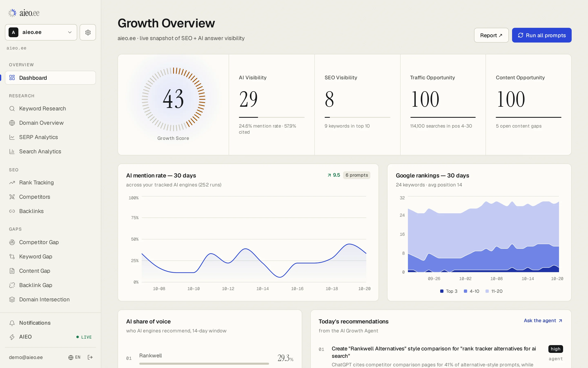Click the demo@aieo.ee account text
This screenshot has height=368, width=588.
(26, 357)
